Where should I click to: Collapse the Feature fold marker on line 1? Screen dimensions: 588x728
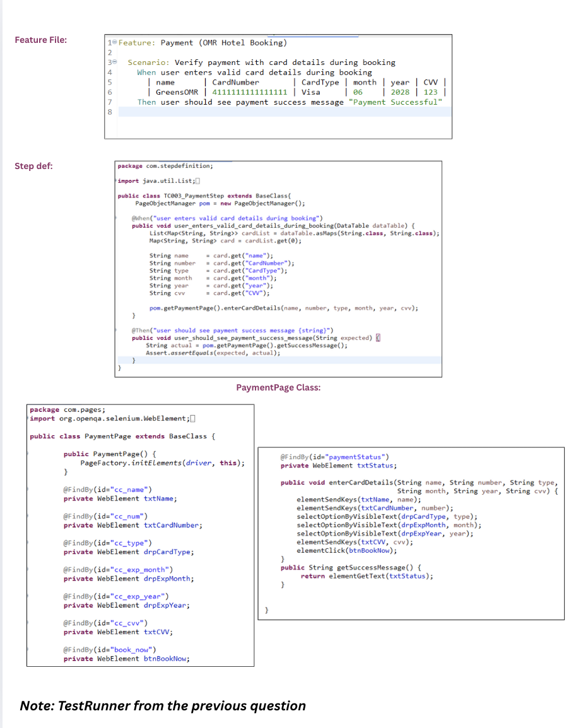click(x=115, y=43)
